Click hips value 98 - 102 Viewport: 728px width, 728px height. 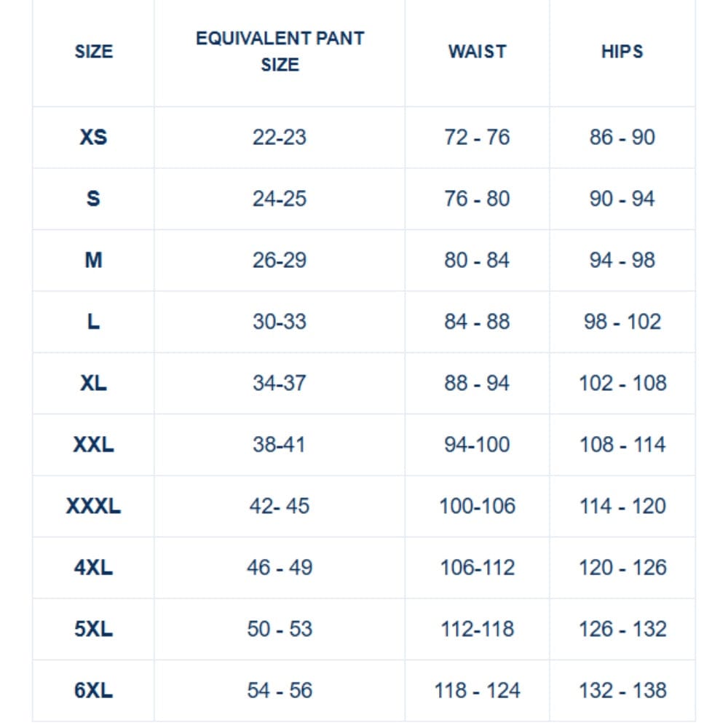pos(622,322)
